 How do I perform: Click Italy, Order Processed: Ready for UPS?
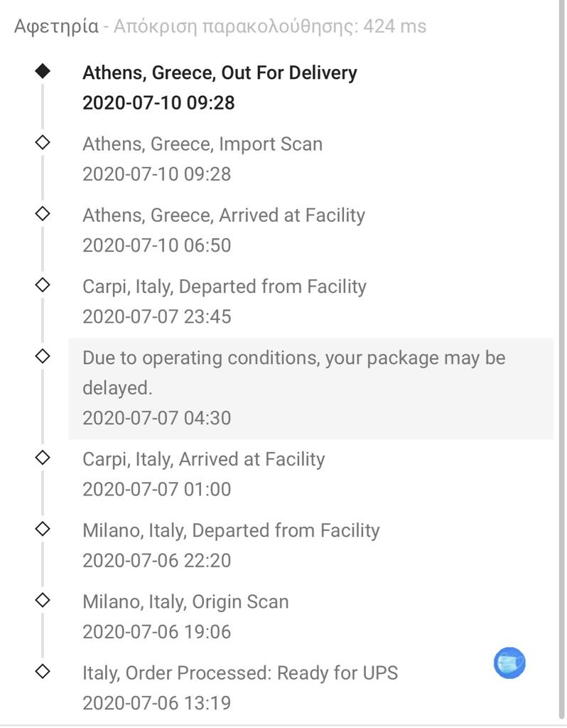(240, 673)
